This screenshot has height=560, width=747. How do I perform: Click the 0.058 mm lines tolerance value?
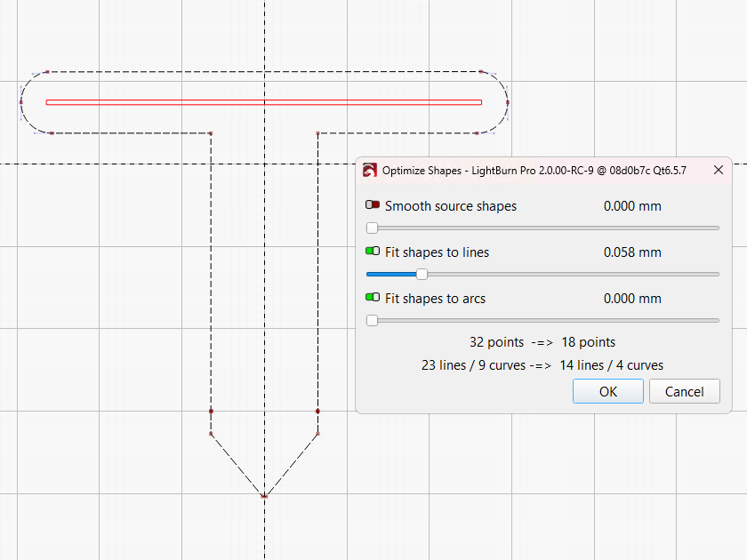point(632,252)
